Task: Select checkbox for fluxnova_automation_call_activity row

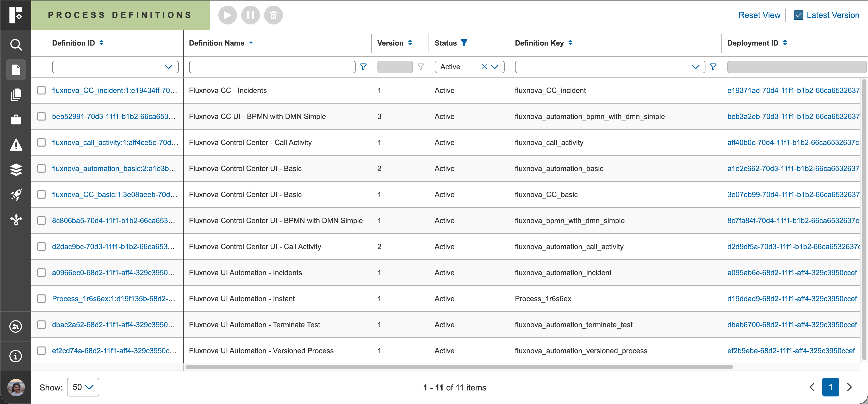Action: (x=41, y=247)
